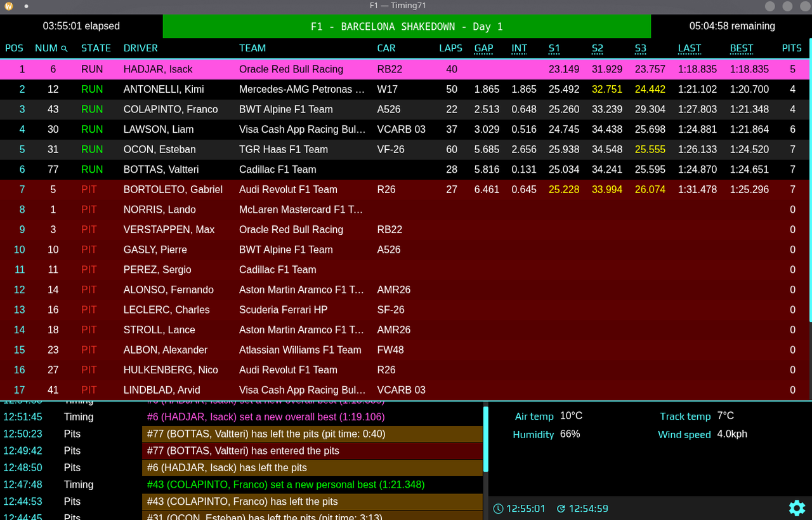812x520 pixels.
Task: Click the LAST lap column header
Action: pyautogui.click(x=690, y=48)
